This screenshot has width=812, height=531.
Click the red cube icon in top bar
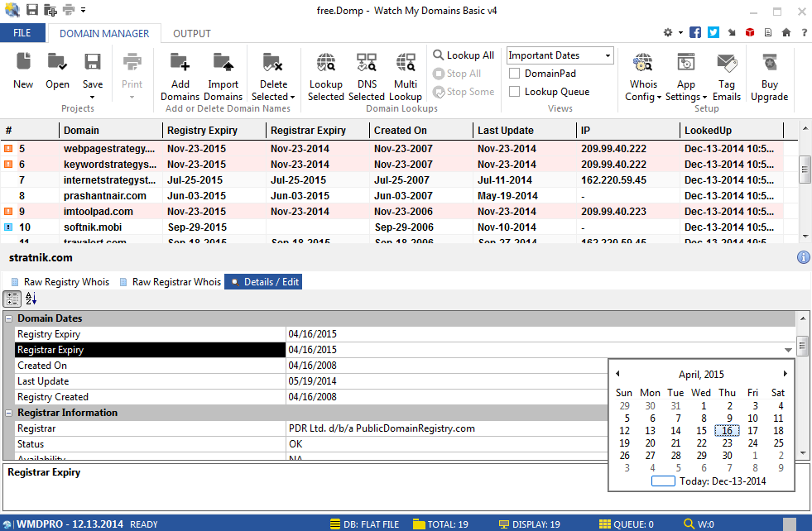click(x=750, y=32)
